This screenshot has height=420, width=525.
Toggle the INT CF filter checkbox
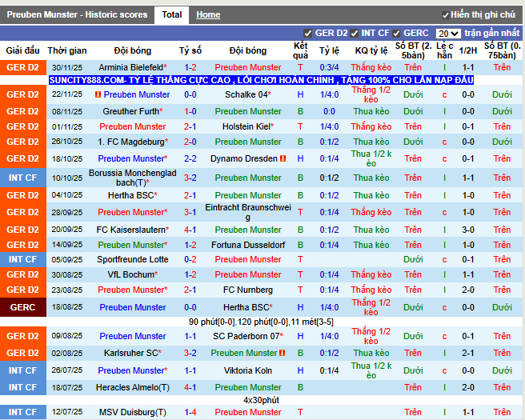[x=355, y=34]
